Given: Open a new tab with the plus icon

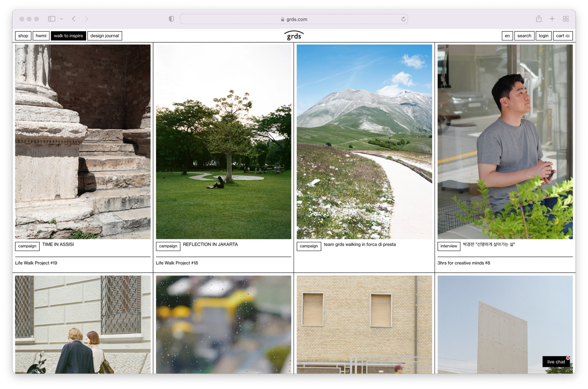Looking at the screenshot, I should [x=552, y=19].
